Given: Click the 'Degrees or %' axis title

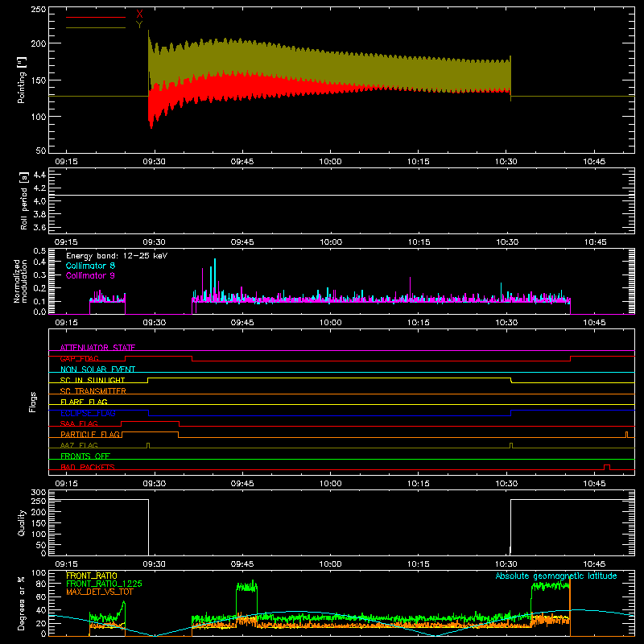Looking at the screenshot, I should 21,603.
